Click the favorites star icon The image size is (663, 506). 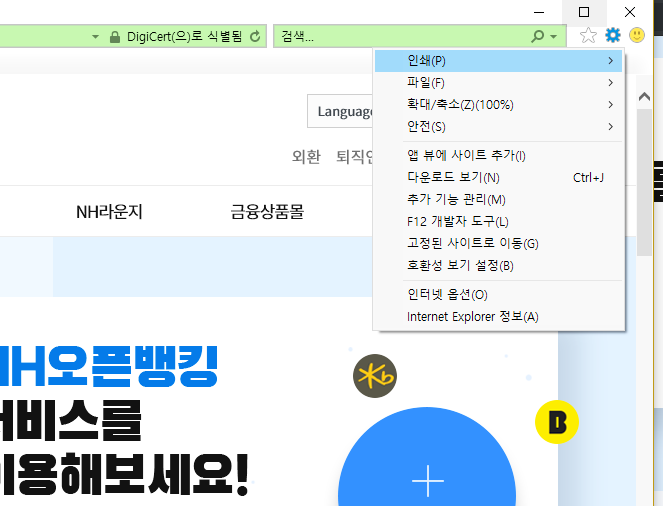click(588, 36)
